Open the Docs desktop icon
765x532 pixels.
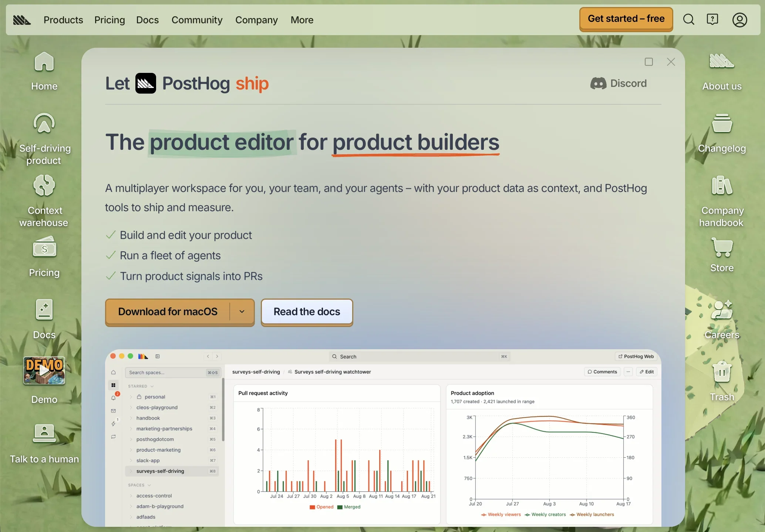44,319
